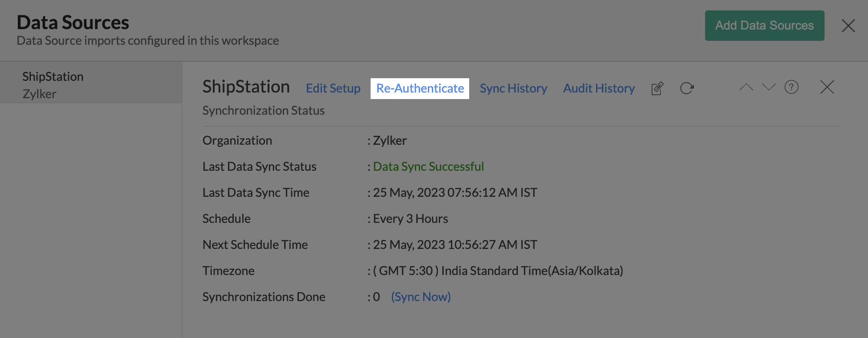The width and height of the screenshot is (868, 338).
Task: Click the workspace data source imports description
Action: (x=148, y=40)
